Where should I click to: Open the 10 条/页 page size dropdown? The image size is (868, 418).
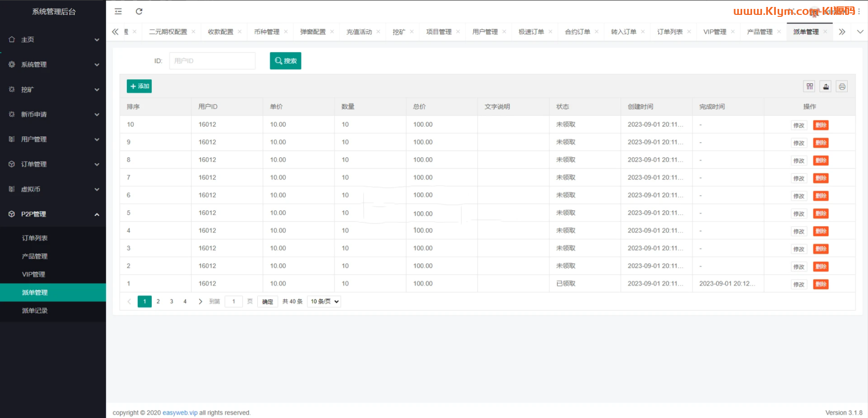tap(324, 301)
